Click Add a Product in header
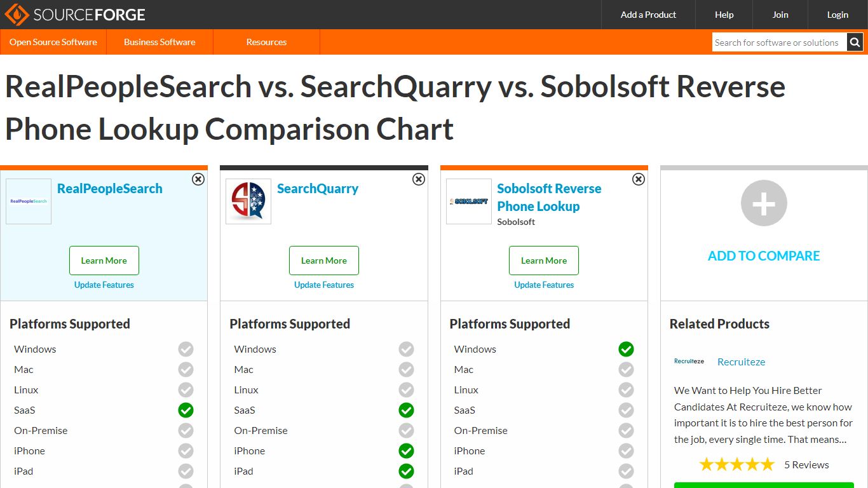Viewport: 868px width, 488px height. 648,15
